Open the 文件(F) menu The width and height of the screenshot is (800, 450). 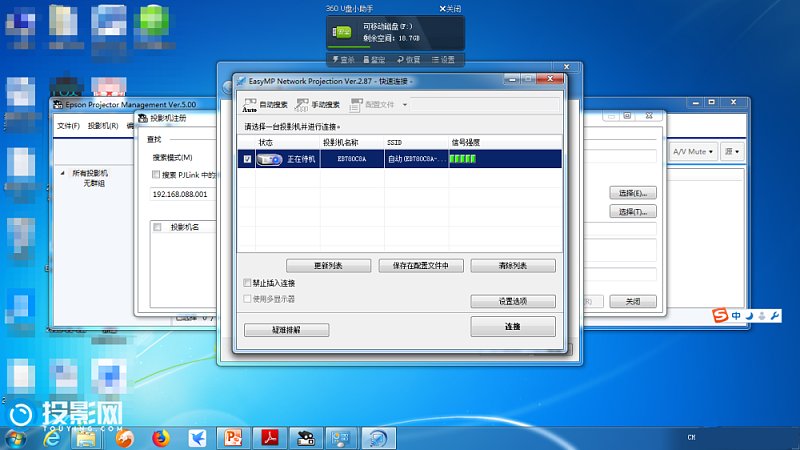click(x=67, y=126)
